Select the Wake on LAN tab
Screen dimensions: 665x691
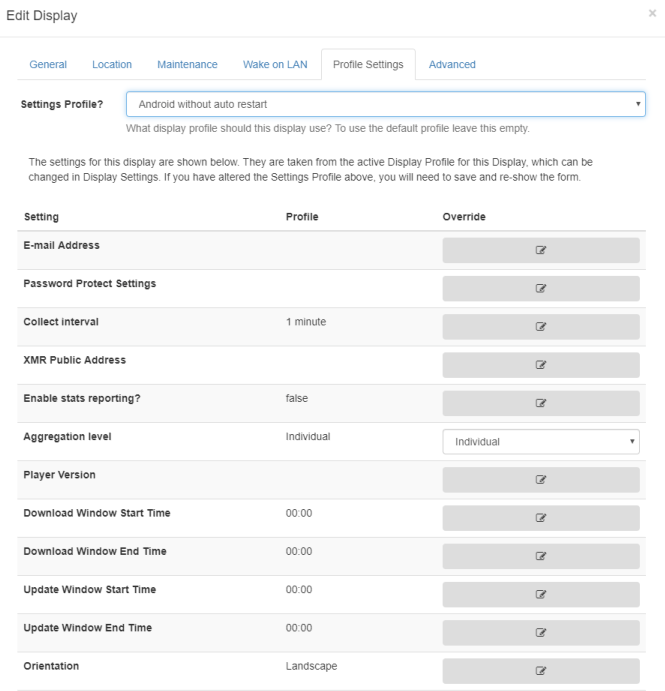[275, 65]
